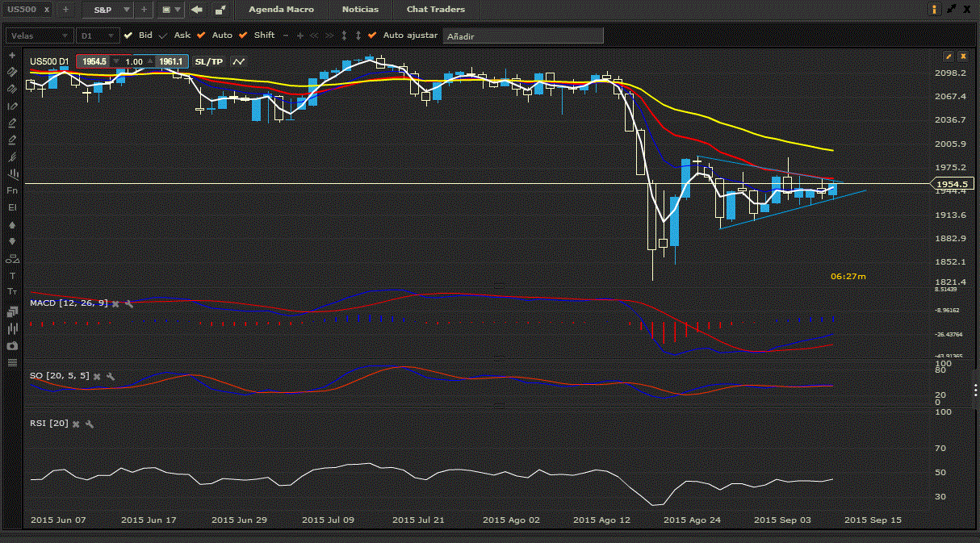Image resolution: width=980 pixels, height=543 pixels.
Task: Open the D1 timeframe dropdown
Action: tap(98, 36)
